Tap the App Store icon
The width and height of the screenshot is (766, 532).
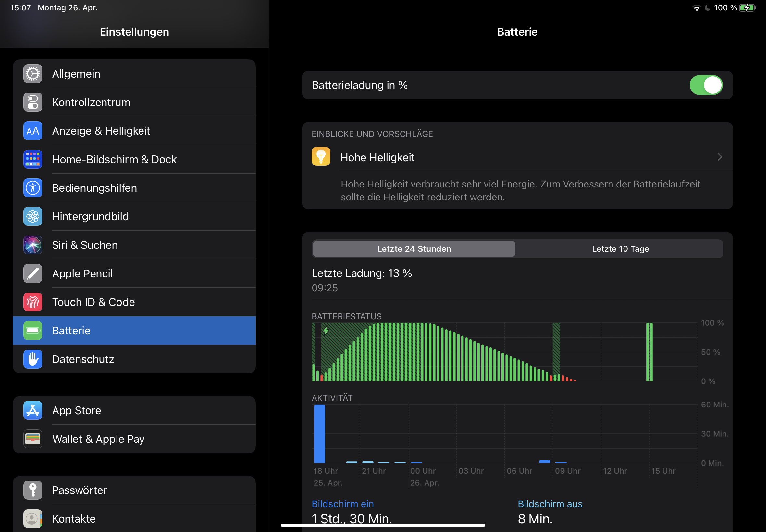(x=33, y=410)
